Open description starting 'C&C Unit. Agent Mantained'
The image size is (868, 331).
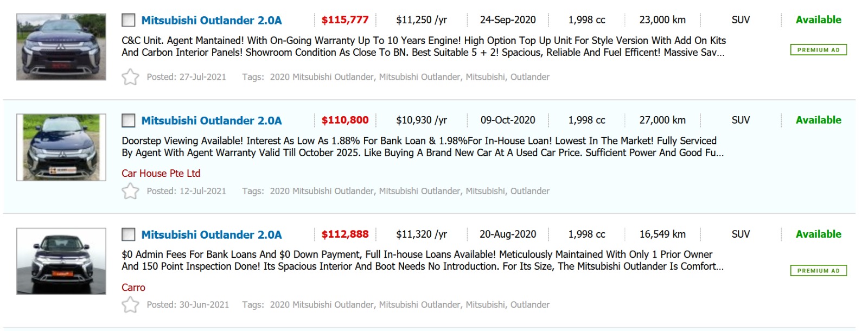coord(423,47)
